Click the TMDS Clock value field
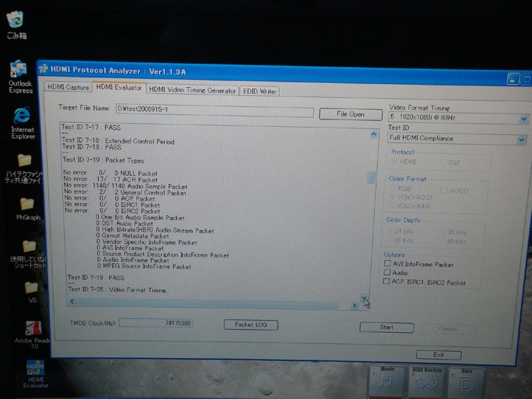 click(156, 323)
